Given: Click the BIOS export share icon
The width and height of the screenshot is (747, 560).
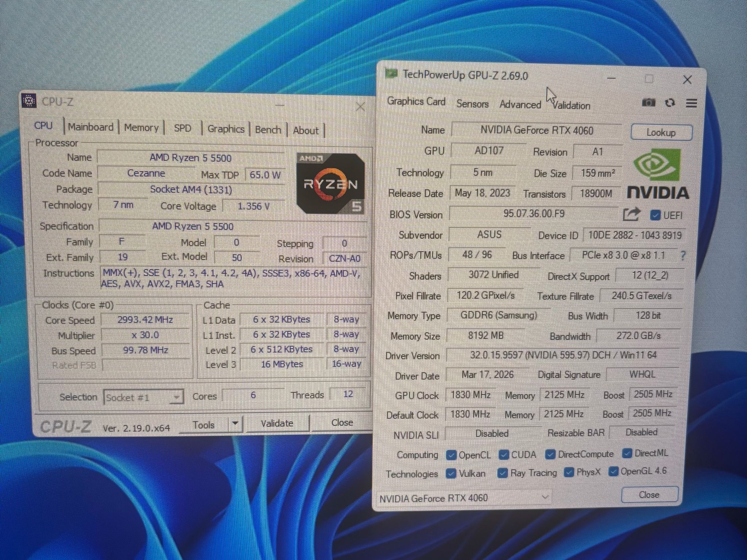Looking at the screenshot, I should point(631,214).
